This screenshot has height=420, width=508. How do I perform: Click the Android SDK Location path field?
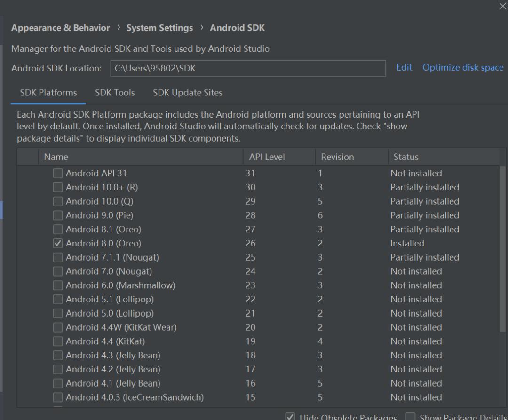click(x=247, y=69)
